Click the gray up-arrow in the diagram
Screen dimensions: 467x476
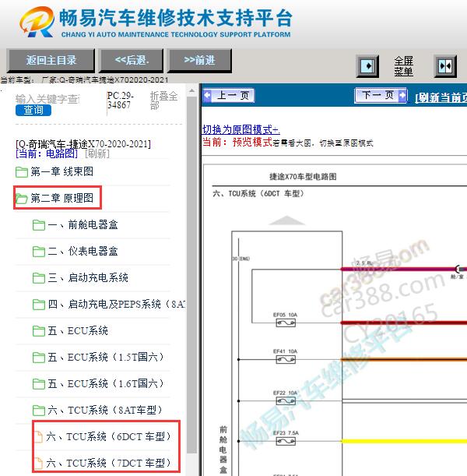(x=286, y=220)
